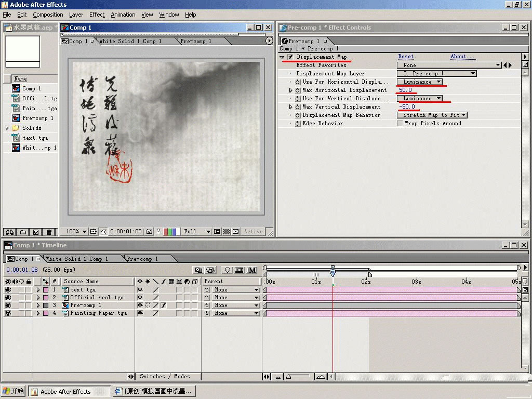This screenshot has width=532, height=399.
Task: Toggle title-action safe icon in Comp viewer
Action: 94,232
